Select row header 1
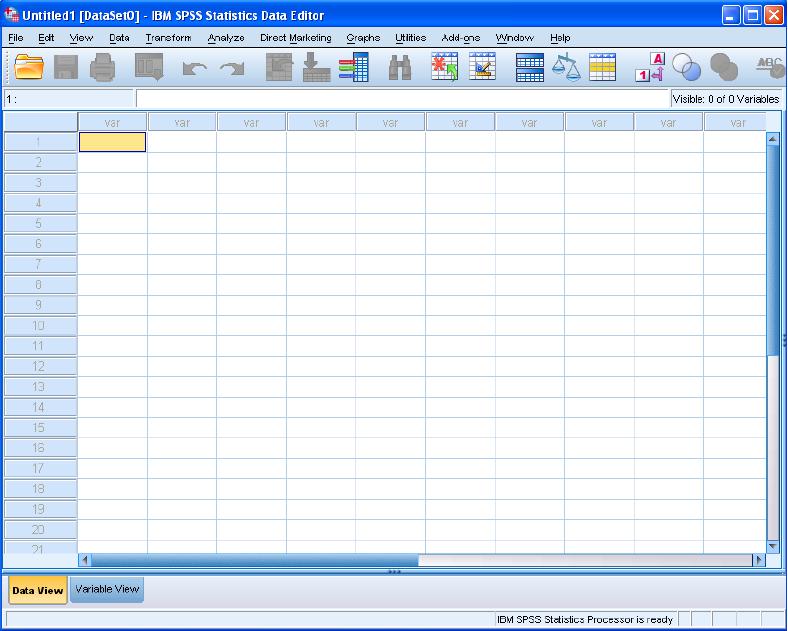The image size is (788, 631). [40, 142]
